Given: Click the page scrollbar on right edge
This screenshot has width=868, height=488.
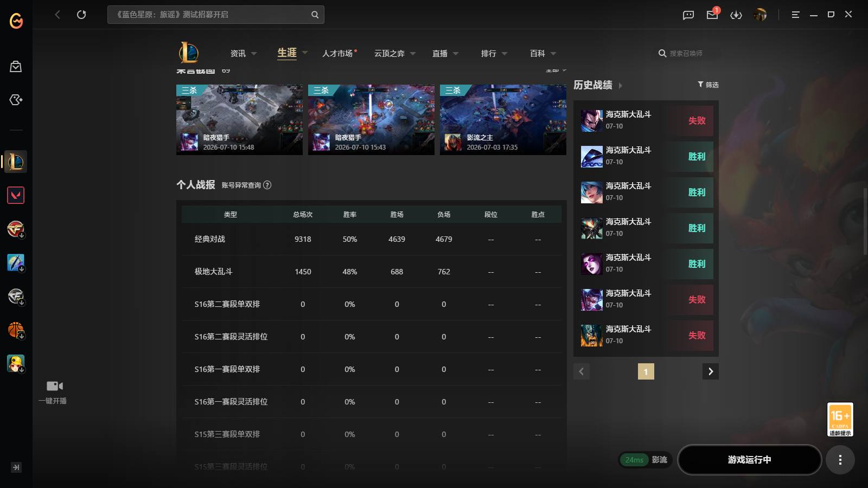Looking at the screenshot, I should pyautogui.click(x=865, y=221).
